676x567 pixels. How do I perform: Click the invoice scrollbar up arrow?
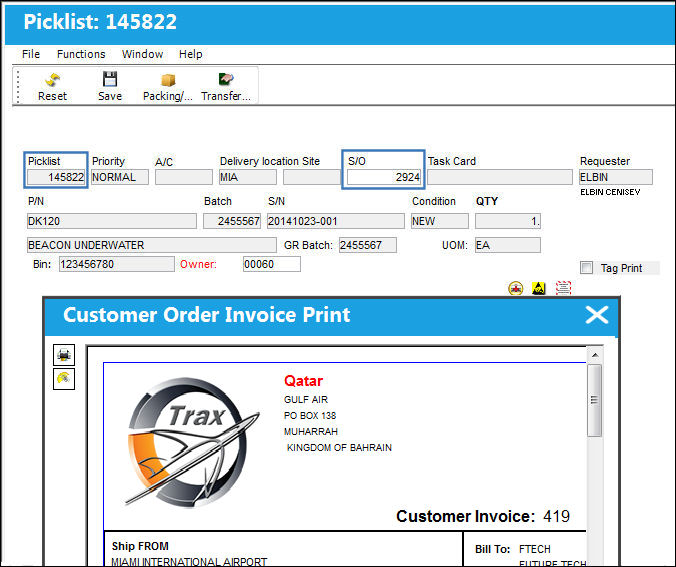tap(595, 355)
